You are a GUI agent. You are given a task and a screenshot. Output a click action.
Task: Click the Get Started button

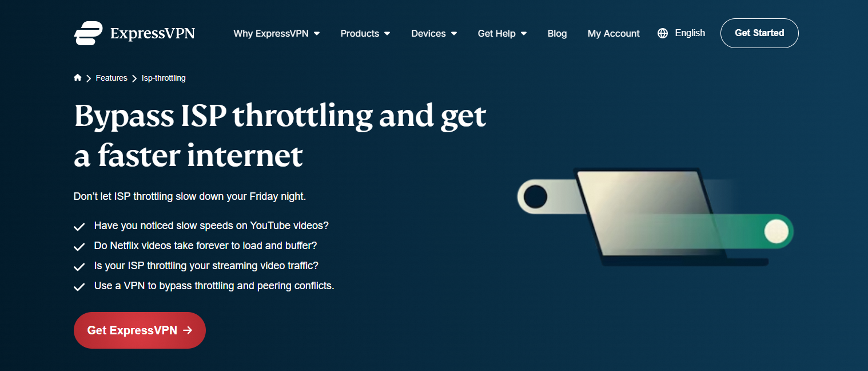coord(759,33)
